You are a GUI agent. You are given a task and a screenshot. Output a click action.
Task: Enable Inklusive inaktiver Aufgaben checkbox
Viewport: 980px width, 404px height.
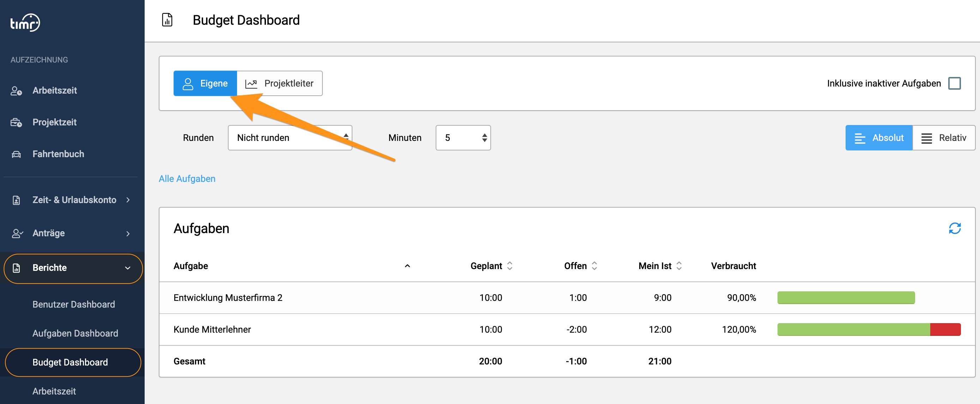point(954,83)
